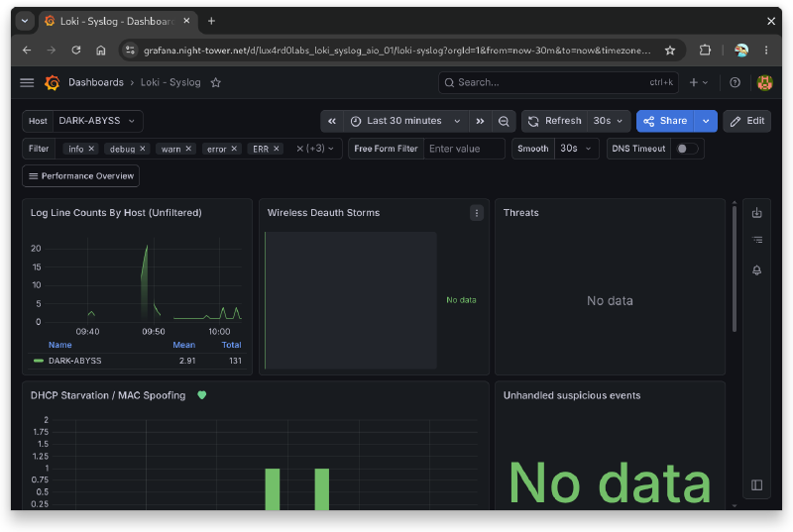
Task: Toggle the sidebar dock panel icon
Action: [756, 485]
